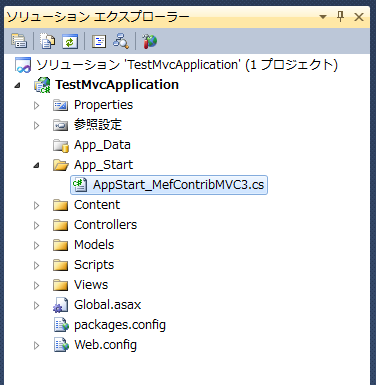This screenshot has width=376, height=385.
Task: Click the C# web project icon
Action: tap(42, 85)
